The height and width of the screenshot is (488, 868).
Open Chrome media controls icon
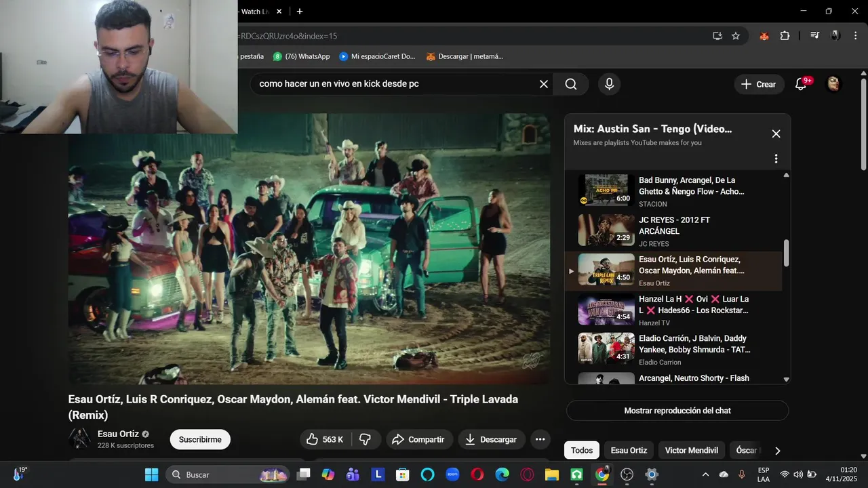tap(815, 36)
